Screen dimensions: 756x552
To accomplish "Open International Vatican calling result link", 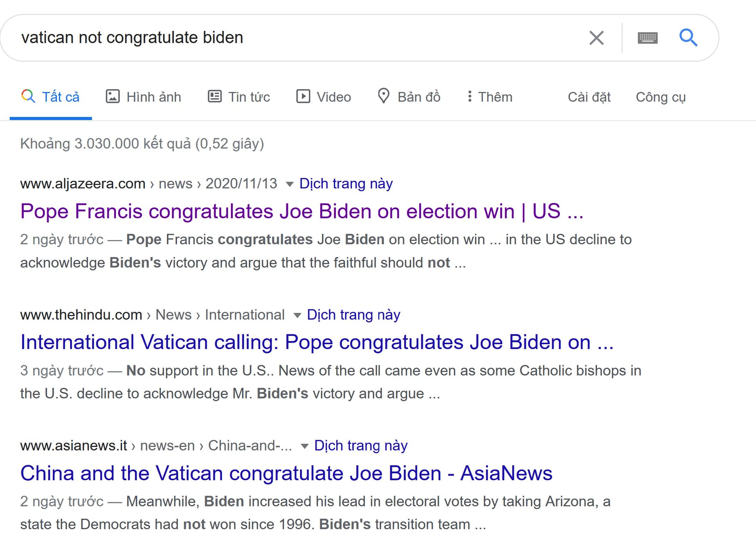I will point(317,342).
